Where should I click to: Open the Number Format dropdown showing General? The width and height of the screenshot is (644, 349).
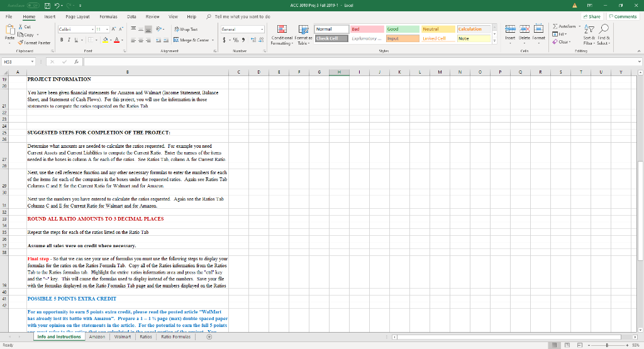pos(262,29)
